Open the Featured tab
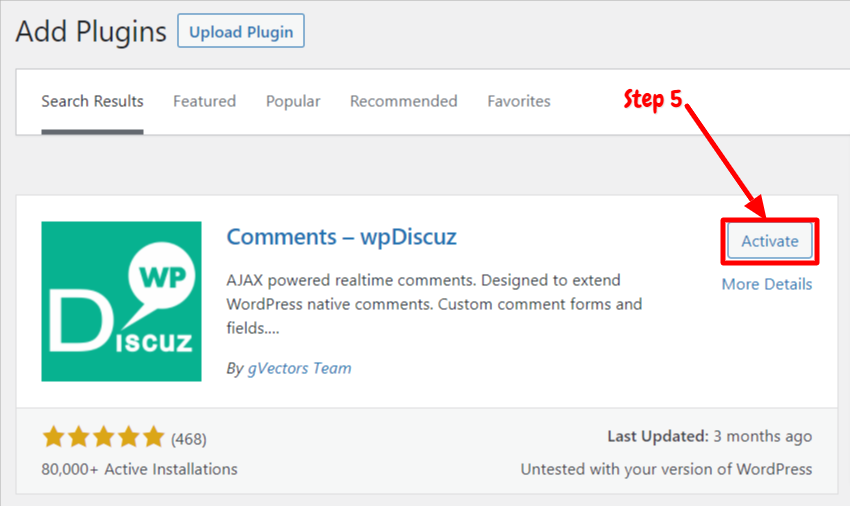Screen dimensions: 850x506 tap(204, 101)
